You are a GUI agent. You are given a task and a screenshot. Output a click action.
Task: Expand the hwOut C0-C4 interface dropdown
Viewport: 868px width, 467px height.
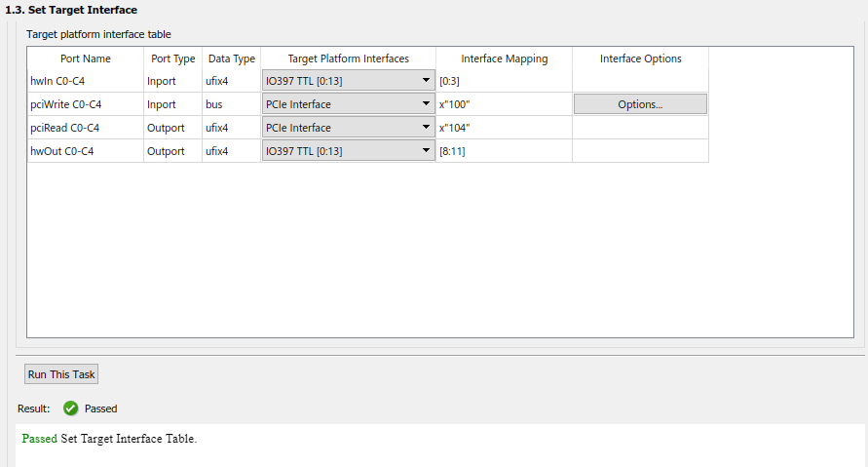pos(348,151)
